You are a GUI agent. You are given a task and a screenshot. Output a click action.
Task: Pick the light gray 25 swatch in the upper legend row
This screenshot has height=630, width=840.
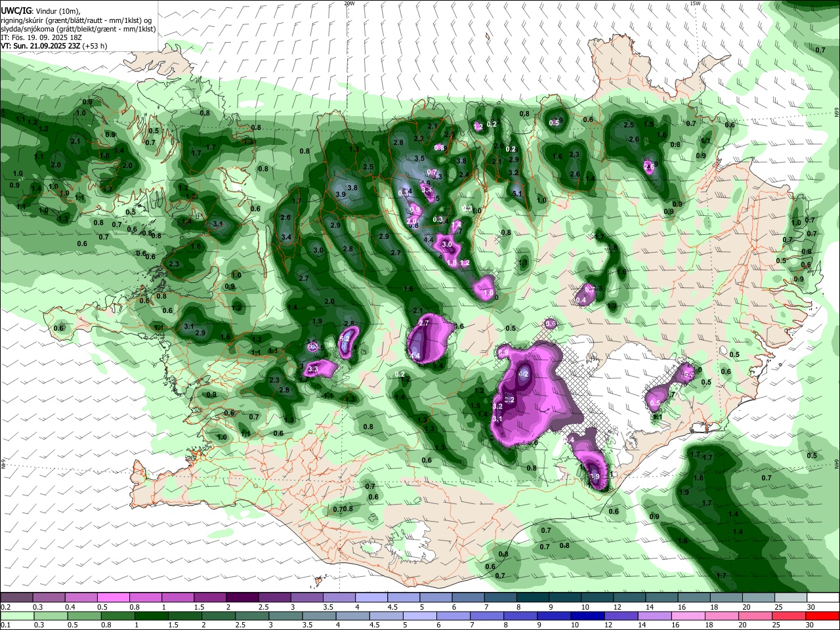[791, 598]
